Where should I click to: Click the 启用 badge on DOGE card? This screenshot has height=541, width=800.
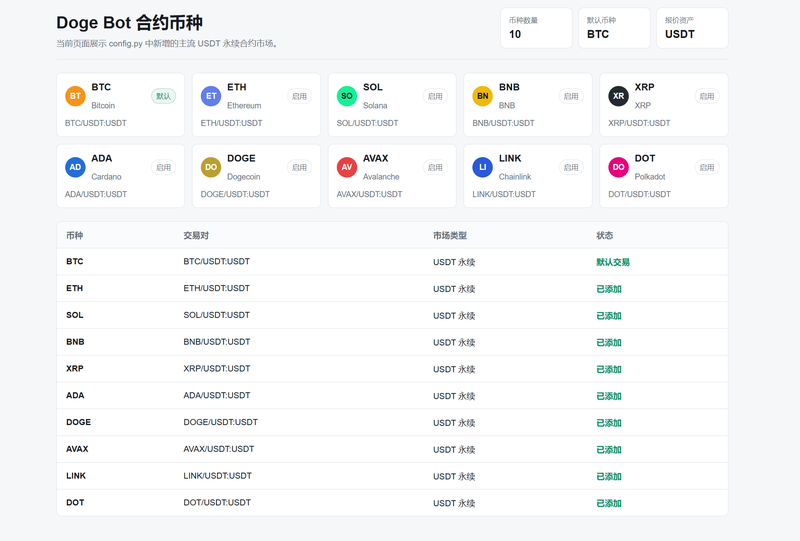(299, 167)
